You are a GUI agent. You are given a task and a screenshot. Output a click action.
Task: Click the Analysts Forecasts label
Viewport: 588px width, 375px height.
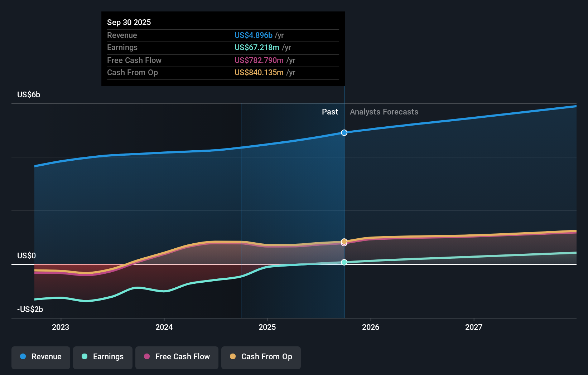[384, 112]
